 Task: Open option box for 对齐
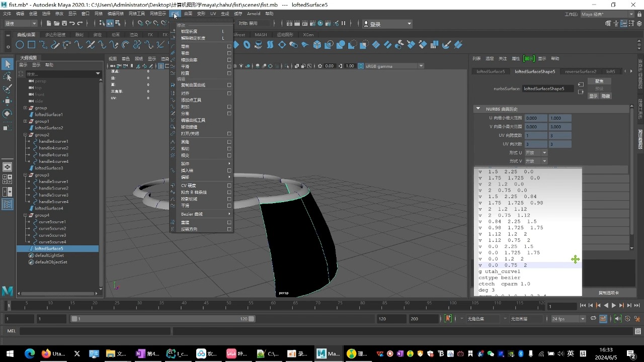pos(229,93)
